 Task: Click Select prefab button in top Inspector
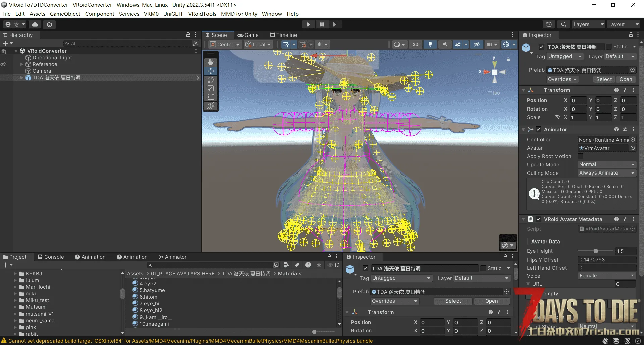point(604,79)
